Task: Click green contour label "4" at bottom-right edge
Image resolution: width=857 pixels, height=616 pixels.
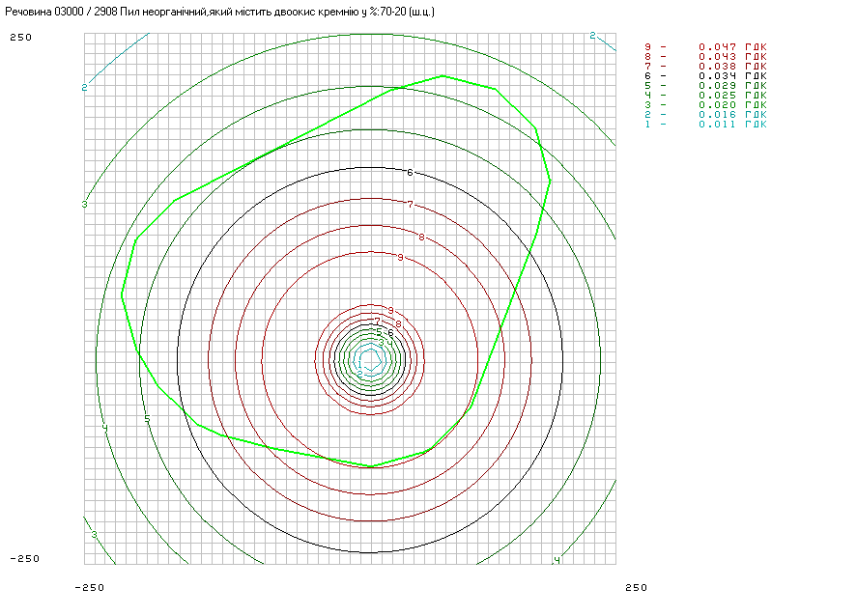Action: [557, 560]
